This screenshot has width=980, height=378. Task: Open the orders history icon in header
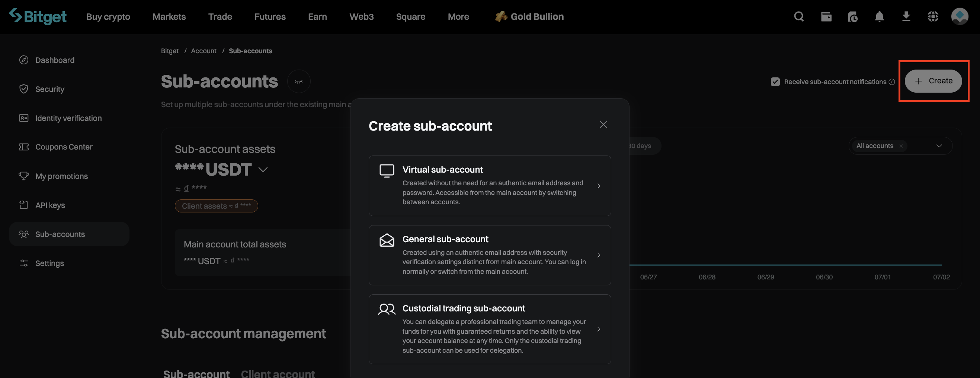point(852,16)
